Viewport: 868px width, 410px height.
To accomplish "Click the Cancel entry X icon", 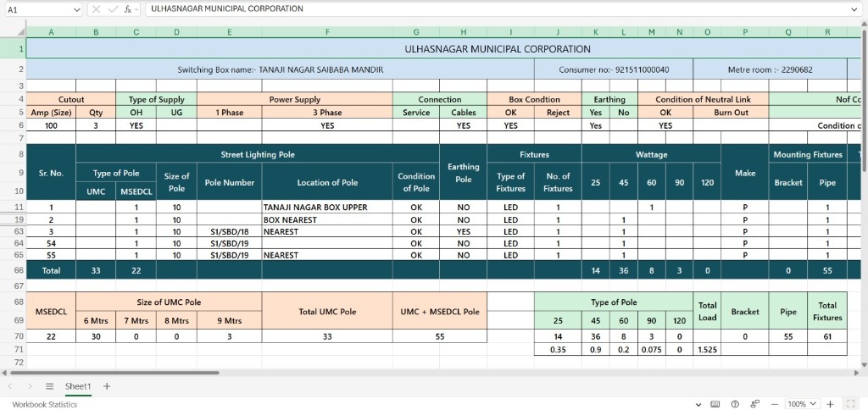I will [x=96, y=8].
